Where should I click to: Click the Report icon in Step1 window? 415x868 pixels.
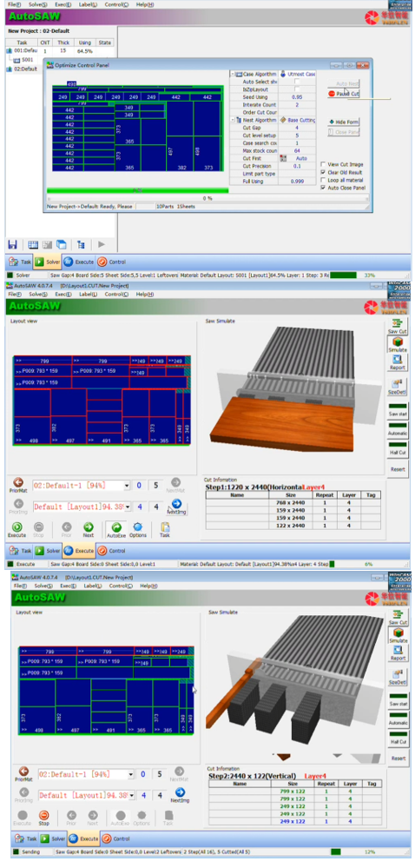[x=397, y=362]
